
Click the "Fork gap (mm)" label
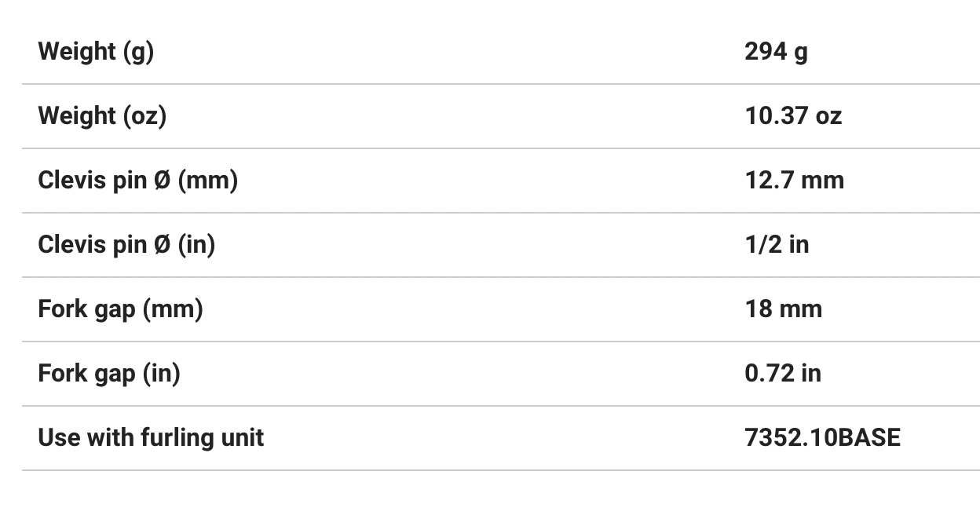[120, 309]
